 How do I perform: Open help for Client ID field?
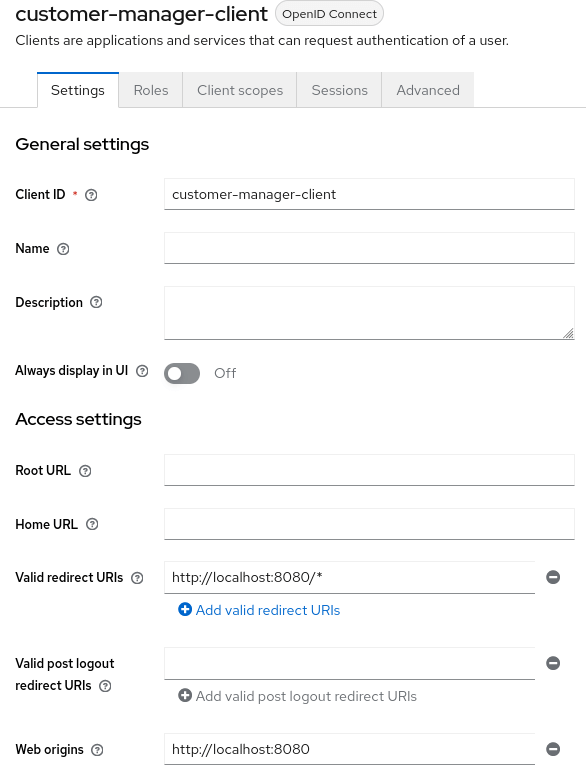(91, 195)
